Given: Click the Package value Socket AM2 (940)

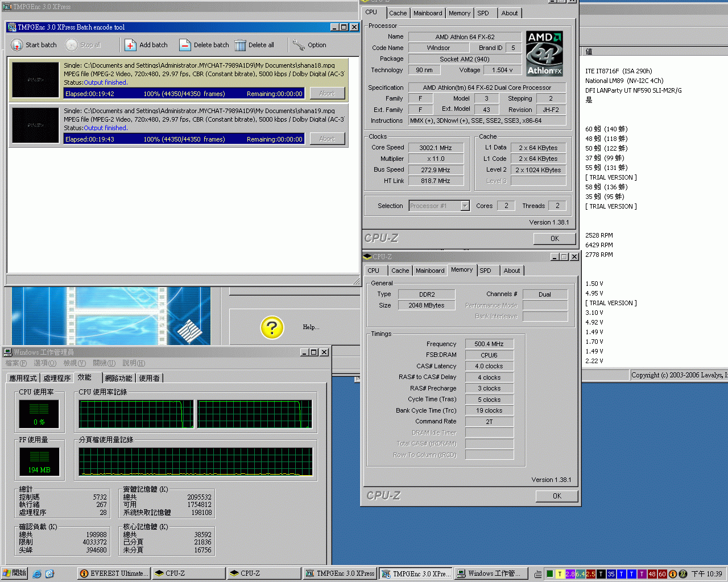Looking at the screenshot, I should (465, 59).
